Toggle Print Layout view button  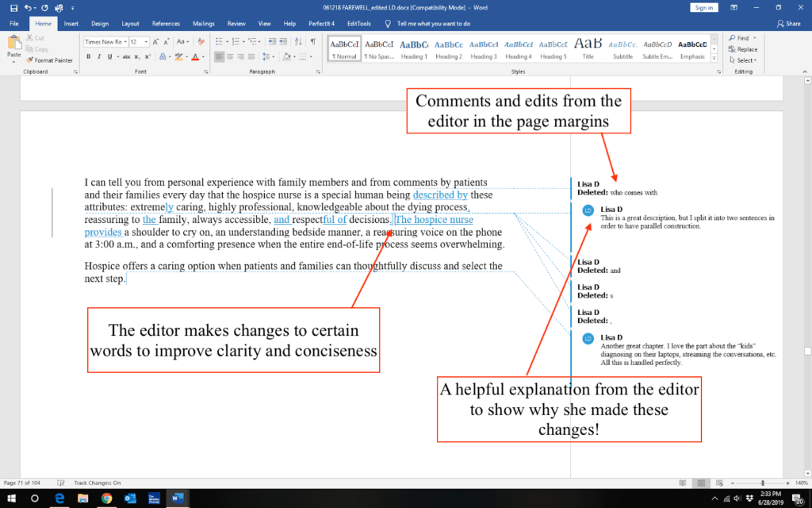(701, 483)
